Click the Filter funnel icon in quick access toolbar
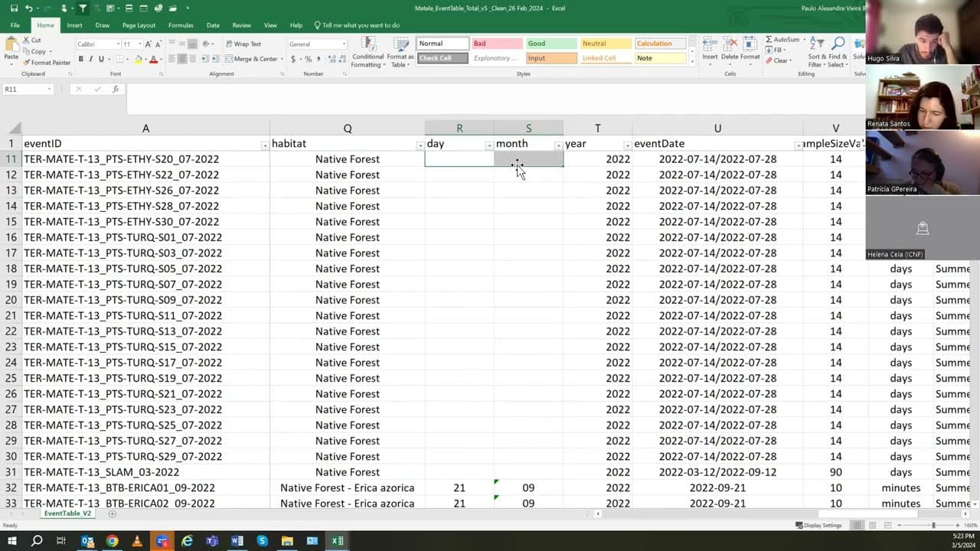Screen dimensions: 980x551 [83, 8]
